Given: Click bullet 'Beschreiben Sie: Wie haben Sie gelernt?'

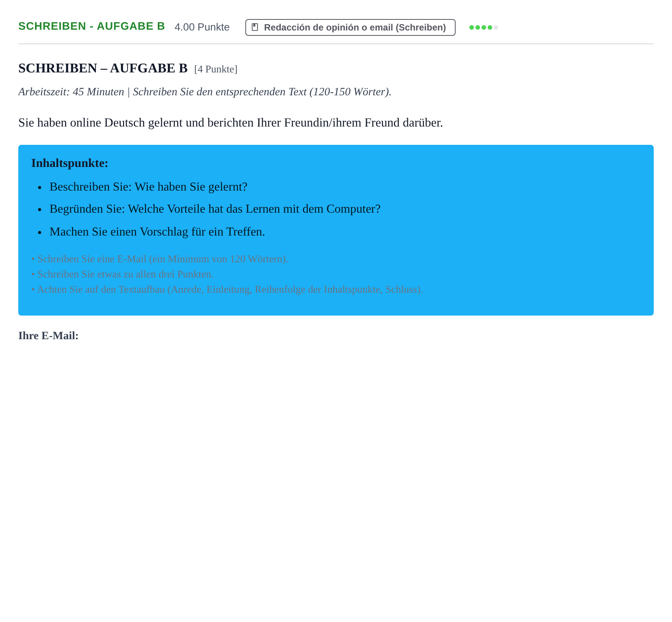Looking at the screenshot, I should pyautogui.click(x=149, y=187).
